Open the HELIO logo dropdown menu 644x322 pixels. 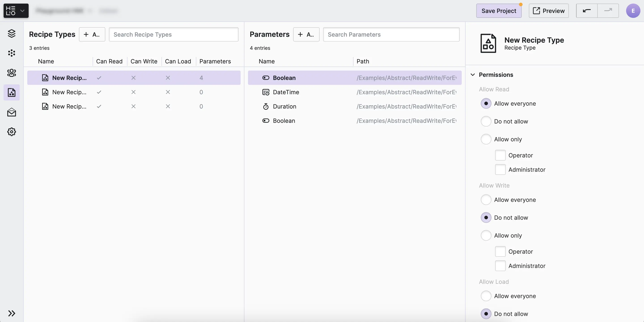click(16, 11)
